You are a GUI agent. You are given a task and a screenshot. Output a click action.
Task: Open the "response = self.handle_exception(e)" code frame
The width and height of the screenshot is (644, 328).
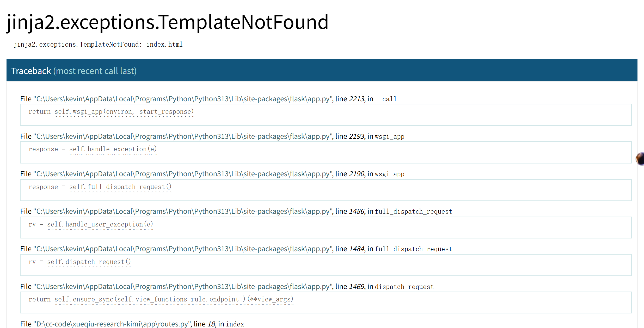pos(93,149)
